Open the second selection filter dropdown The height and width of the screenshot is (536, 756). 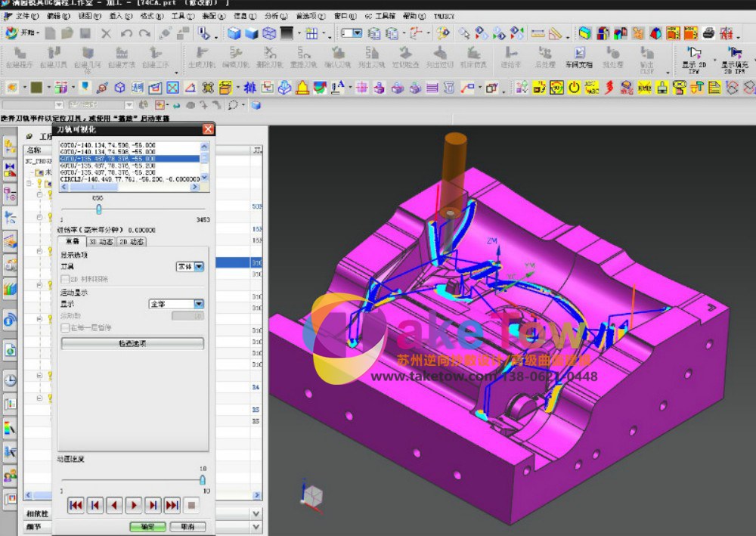(x=129, y=104)
